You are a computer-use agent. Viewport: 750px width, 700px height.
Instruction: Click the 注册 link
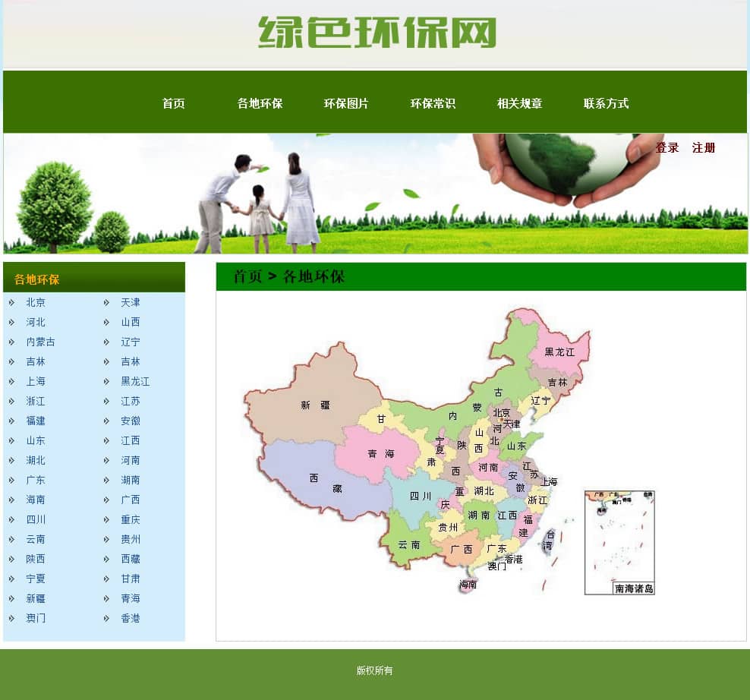point(704,148)
